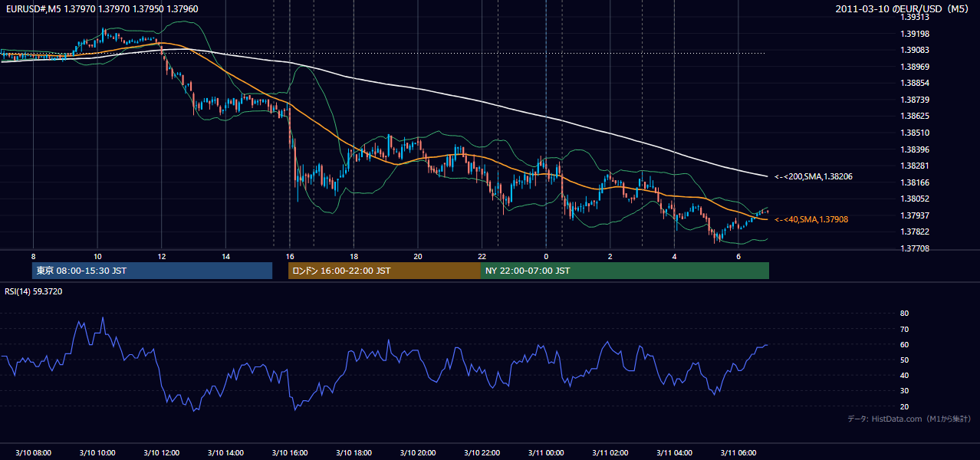This screenshot has width=980, height=460.
Task: Click hour label 22 under price chart
Action: point(482,256)
